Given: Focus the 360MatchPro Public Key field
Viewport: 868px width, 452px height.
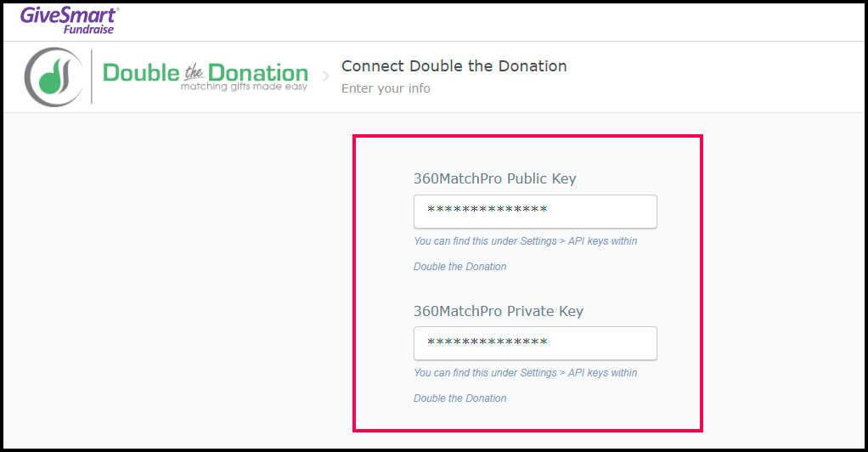Looking at the screenshot, I should coord(535,212).
